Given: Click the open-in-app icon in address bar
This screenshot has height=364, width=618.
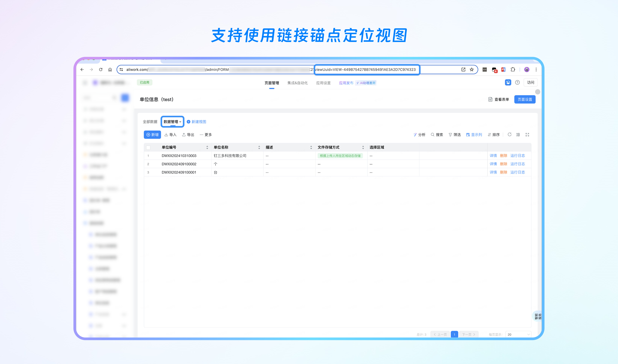Looking at the screenshot, I should [463, 70].
